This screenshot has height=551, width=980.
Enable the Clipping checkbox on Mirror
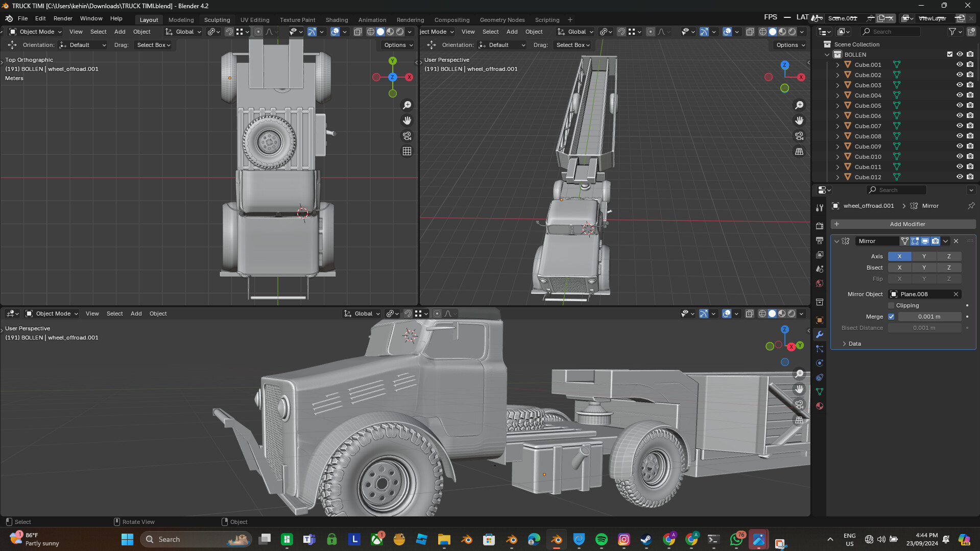pos(892,305)
